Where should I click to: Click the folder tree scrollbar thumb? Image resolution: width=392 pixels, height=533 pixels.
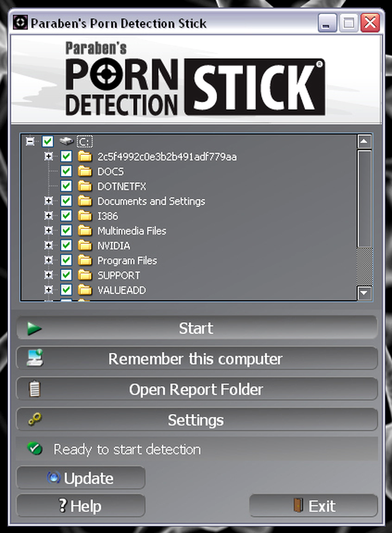click(x=364, y=199)
